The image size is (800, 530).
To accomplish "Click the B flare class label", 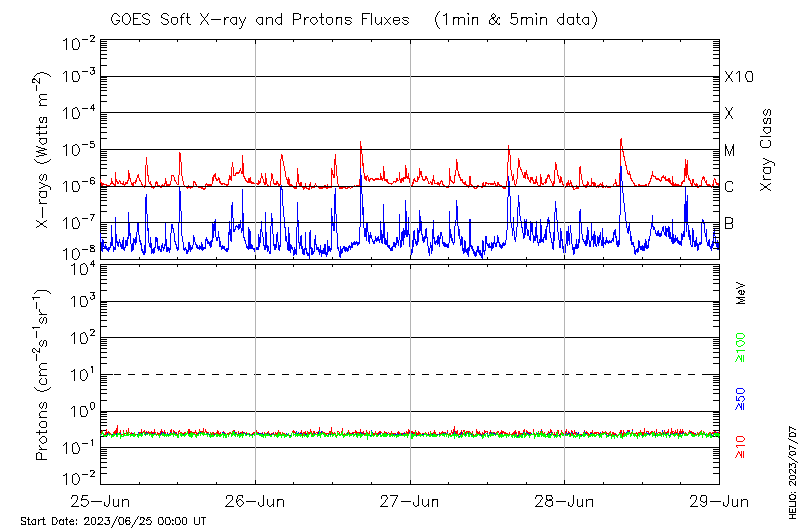I will (730, 223).
